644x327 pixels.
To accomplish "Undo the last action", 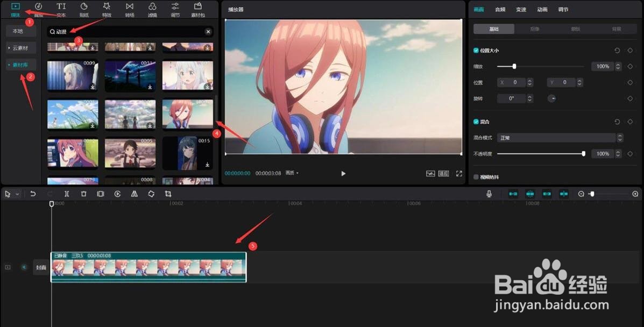I will click(33, 194).
